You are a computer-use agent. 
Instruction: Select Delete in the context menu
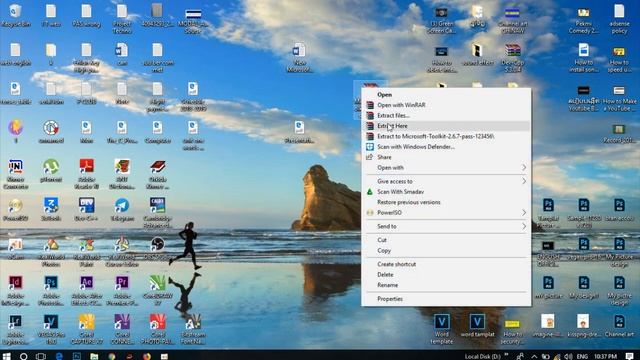click(x=446, y=275)
